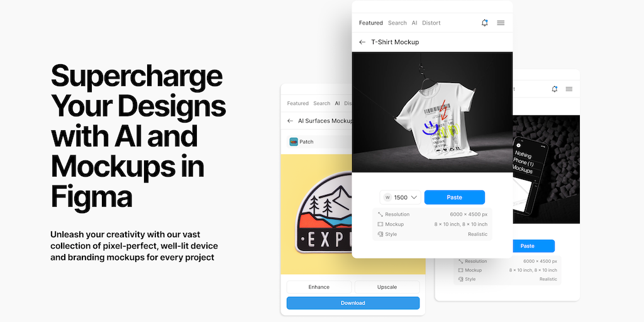Click the Resolution icon in the front panel
Screen dimensions: 644x322
(380, 214)
